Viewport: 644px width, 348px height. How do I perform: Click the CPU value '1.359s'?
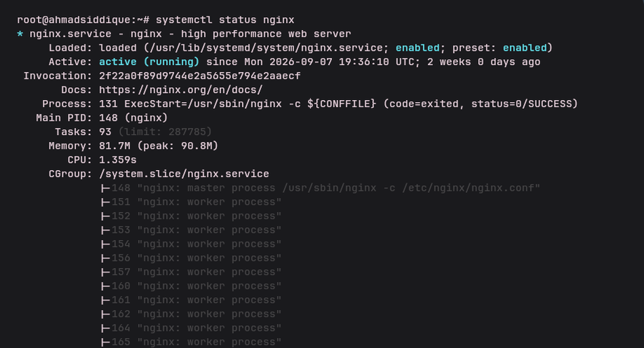click(x=118, y=159)
